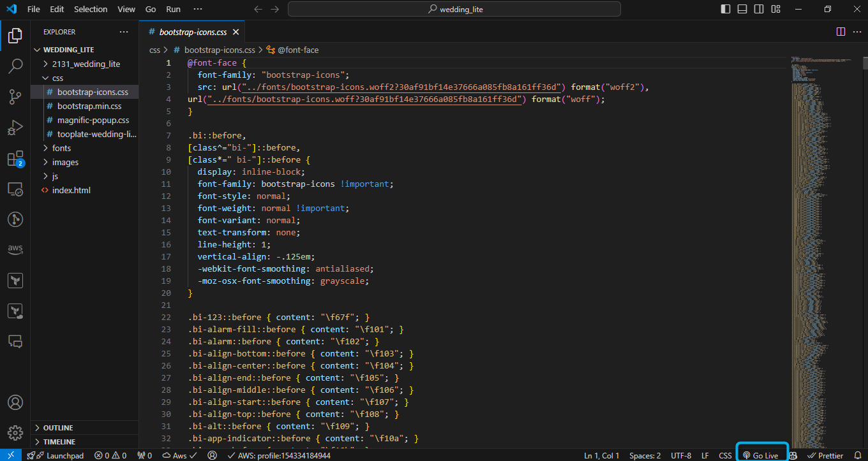Click the back navigation arrow
The height and width of the screenshot is (461, 868).
pyautogui.click(x=257, y=9)
